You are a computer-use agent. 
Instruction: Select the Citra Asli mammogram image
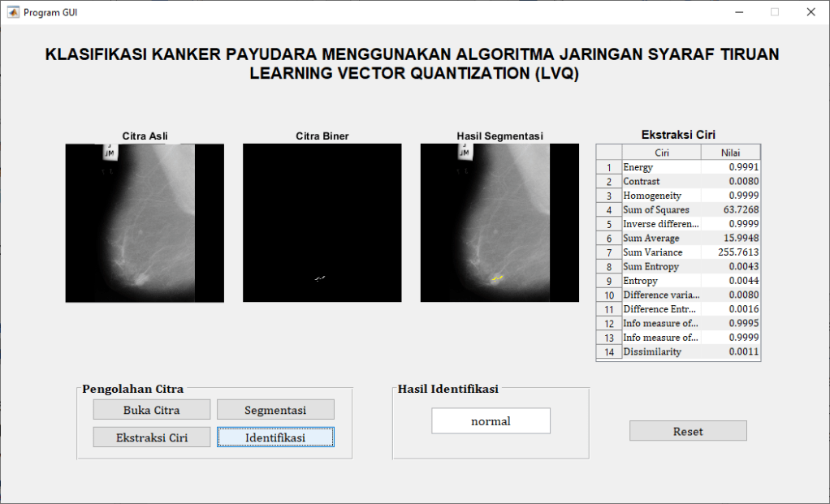point(145,223)
